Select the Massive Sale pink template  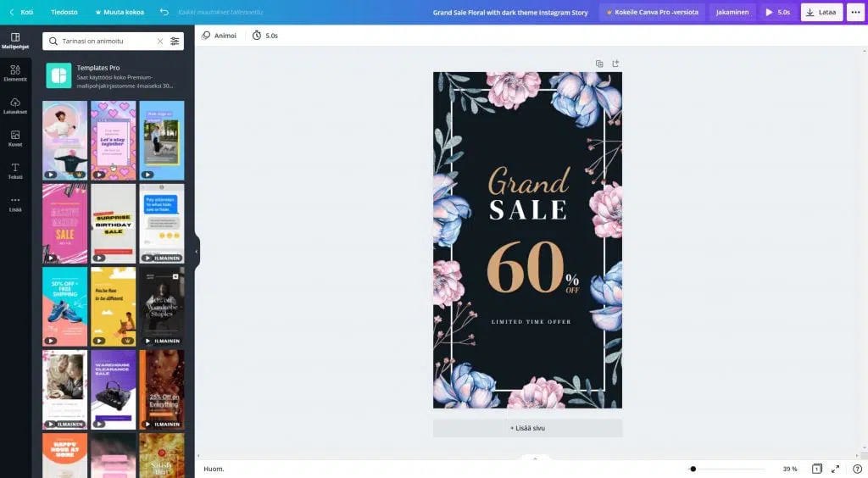point(64,224)
